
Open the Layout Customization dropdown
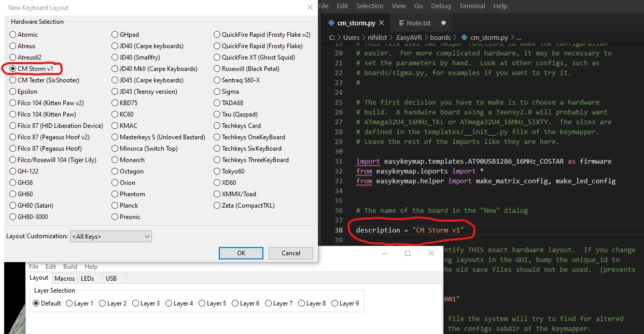pos(111,237)
